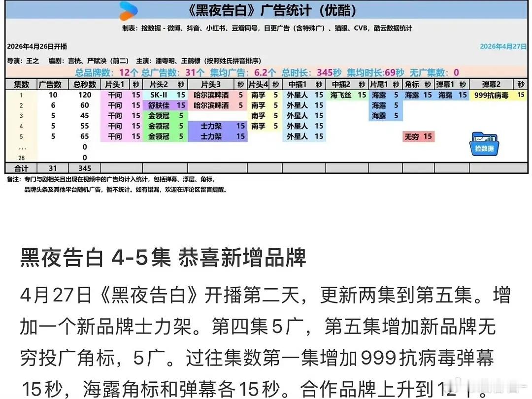The height and width of the screenshot is (399, 532).
Task: Click the 外星人 cell in episode 5 row
Action: 298,136
